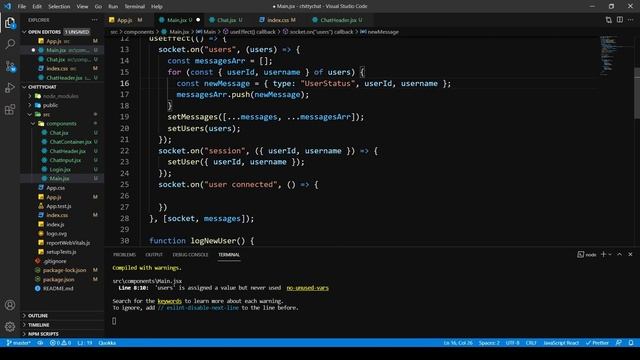Image resolution: width=640 pixels, height=360 pixels.
Task: Expand the Outline section
Action: [62, 316]
